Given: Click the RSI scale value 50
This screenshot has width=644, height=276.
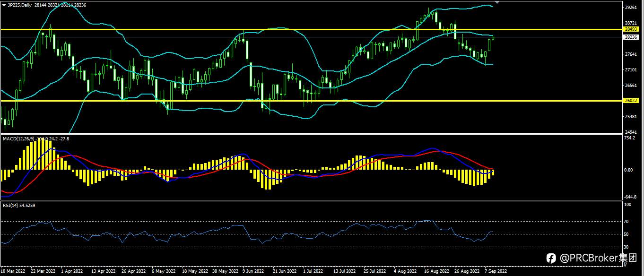Looking at the screenshot, I should click(x=627, y=234).
